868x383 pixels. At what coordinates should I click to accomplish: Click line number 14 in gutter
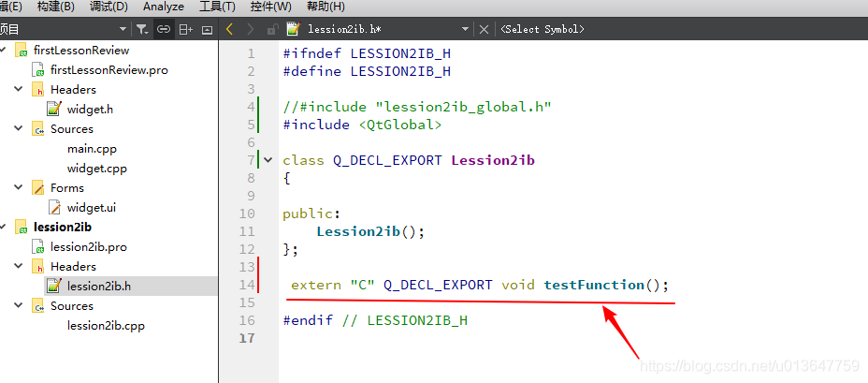247,285
